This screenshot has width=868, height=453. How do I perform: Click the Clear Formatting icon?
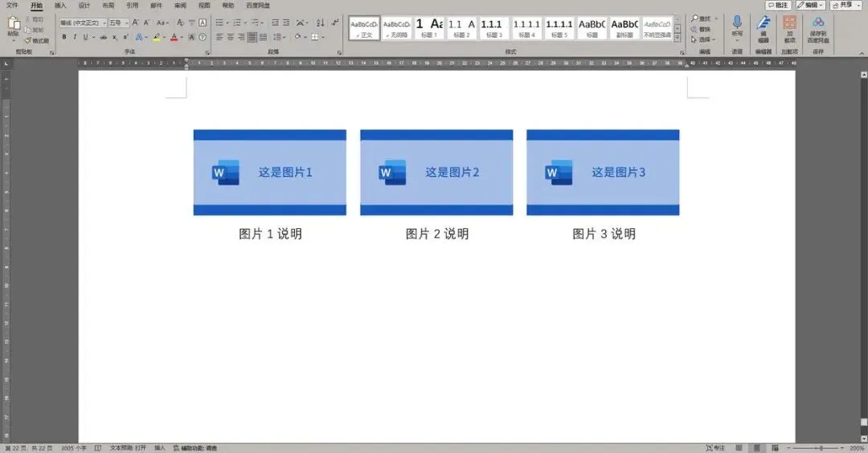coord(181,22)
